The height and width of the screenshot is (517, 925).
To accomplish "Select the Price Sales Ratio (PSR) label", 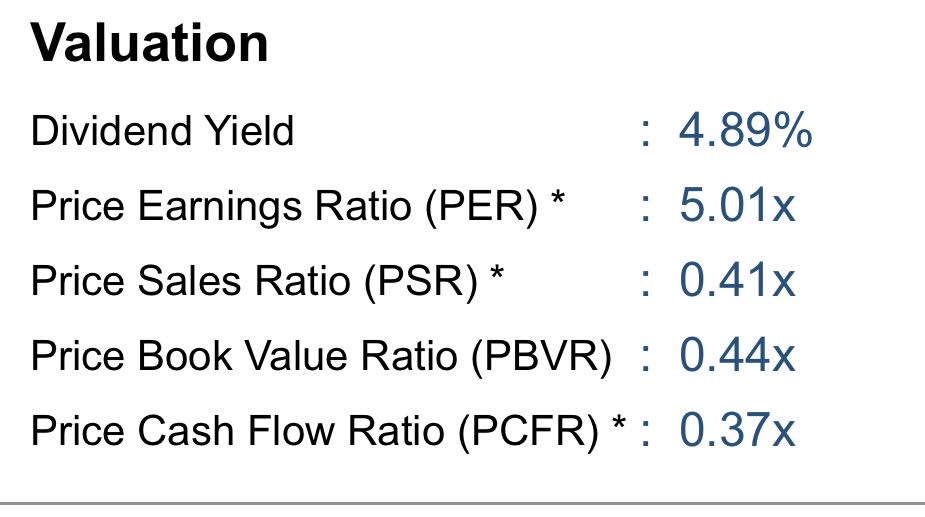I will pos(254,281).
